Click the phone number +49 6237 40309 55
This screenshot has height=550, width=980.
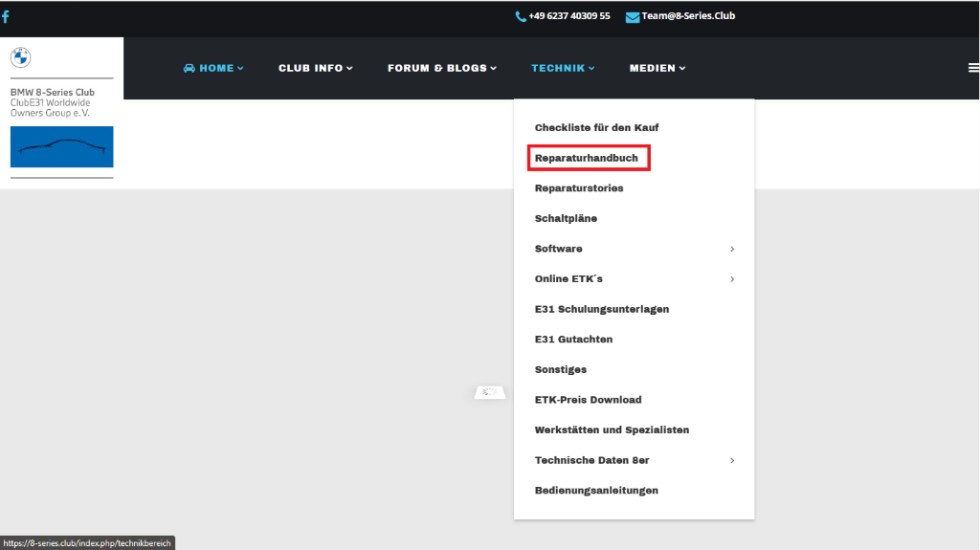point(563,16)
